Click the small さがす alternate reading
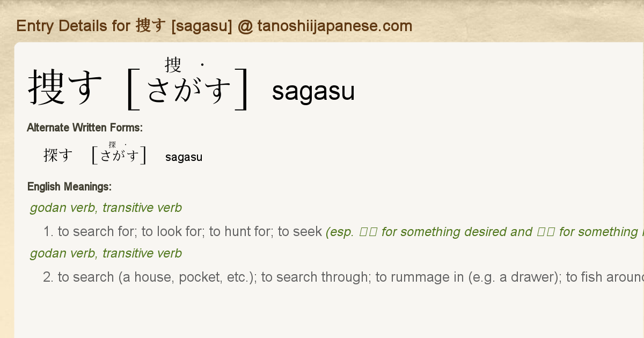 click(120, 156)
